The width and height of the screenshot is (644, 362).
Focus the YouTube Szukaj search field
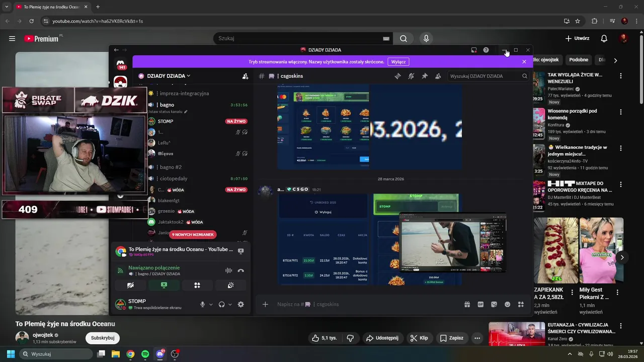point(302,38)
